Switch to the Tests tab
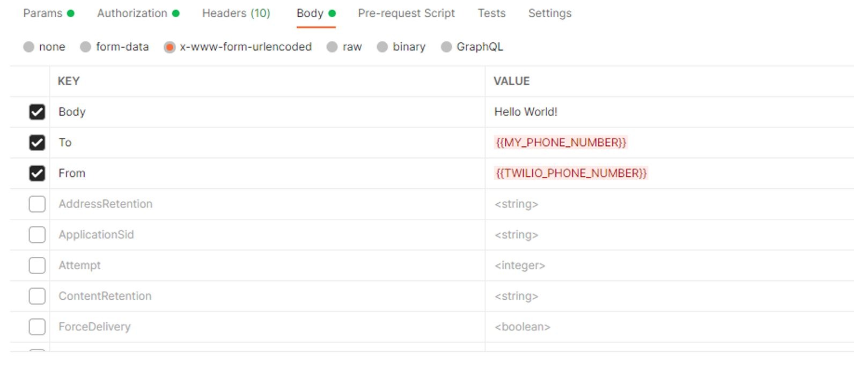This screenshot has height=370, width=868. pos(491,13)
